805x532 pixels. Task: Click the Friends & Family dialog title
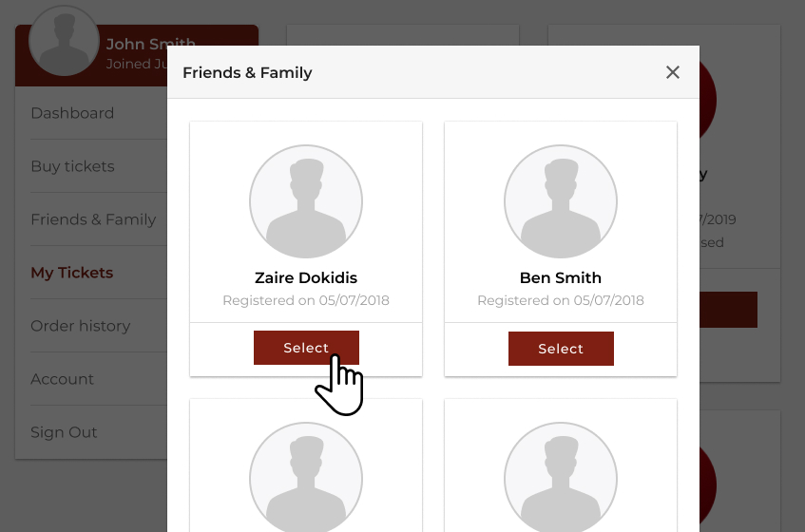pos(247,72)
